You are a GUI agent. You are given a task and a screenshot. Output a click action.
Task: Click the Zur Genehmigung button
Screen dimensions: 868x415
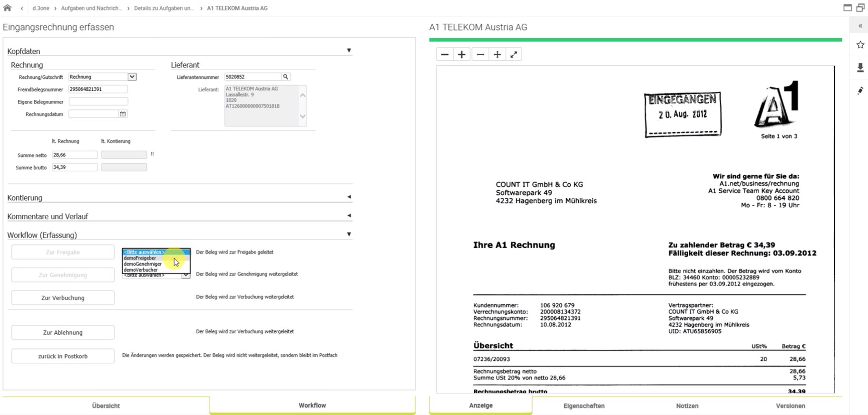pyautogui.click(x=63, y=275)
